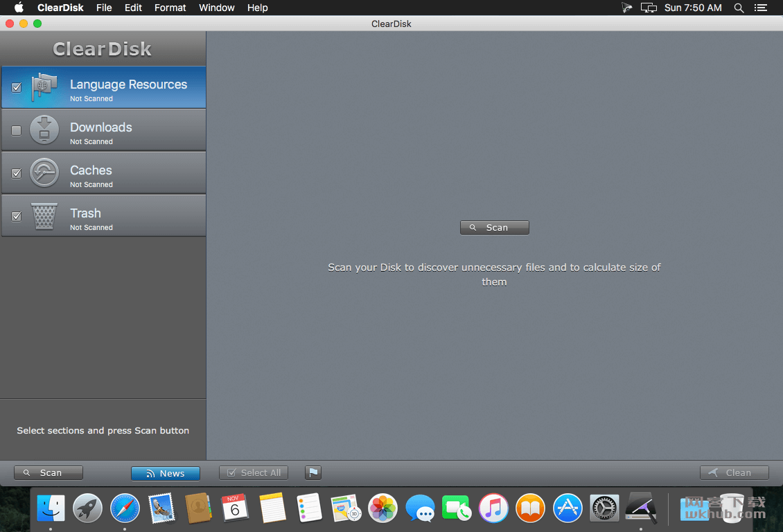The width and height of the screenshot is (783, 532).
Task: Open Reminders list icon in Dock
Action: [309, 508]
